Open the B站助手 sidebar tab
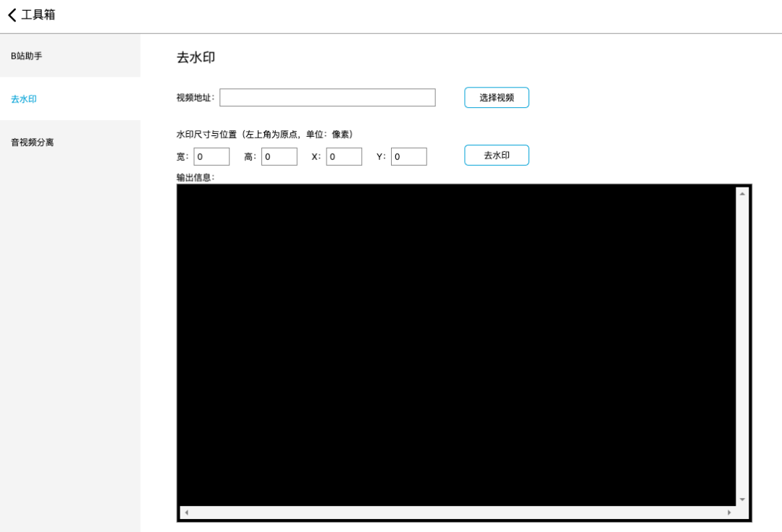Viewport: 782px width, 532px height. pyautogui.click(x=27, y=56)
